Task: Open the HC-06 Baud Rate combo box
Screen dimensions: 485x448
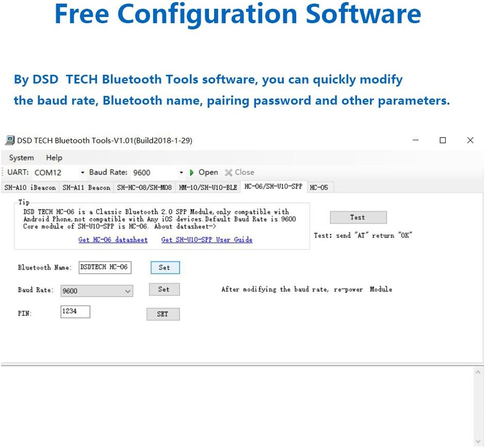Action: point(96,291)
